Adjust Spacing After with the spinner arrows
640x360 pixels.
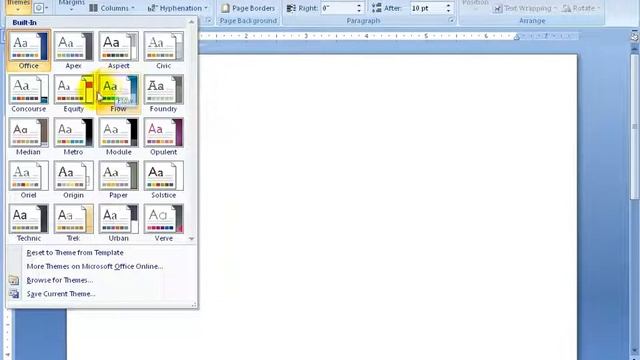pos(449,8)
